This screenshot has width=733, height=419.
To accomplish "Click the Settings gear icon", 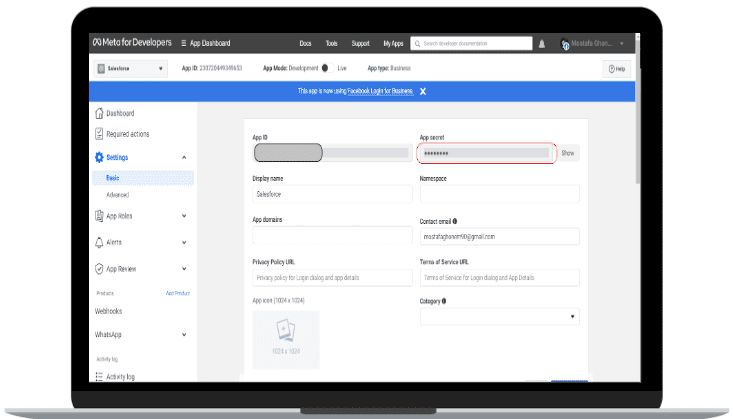I will tap(99, 157).
